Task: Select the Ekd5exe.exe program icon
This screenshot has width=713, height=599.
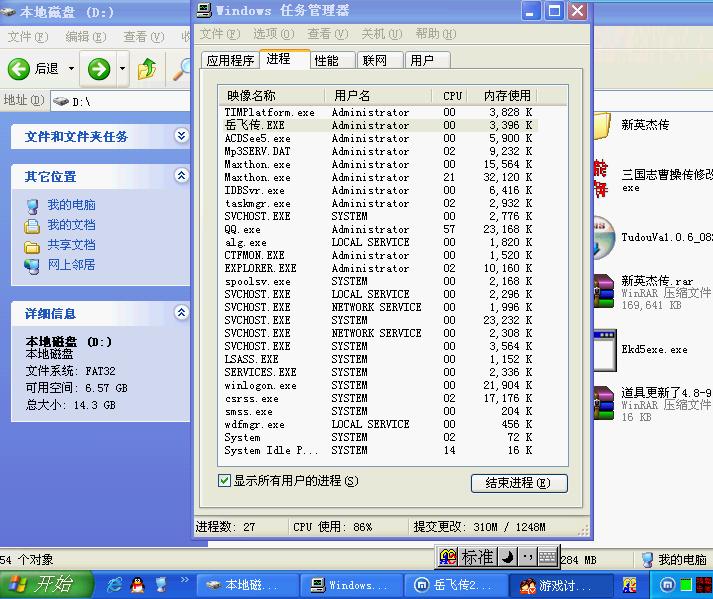Action: (x=604, y=349)
